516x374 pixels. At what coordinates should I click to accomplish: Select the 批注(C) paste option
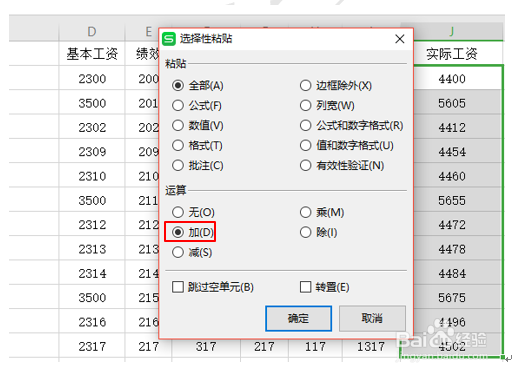coord(198,165)
